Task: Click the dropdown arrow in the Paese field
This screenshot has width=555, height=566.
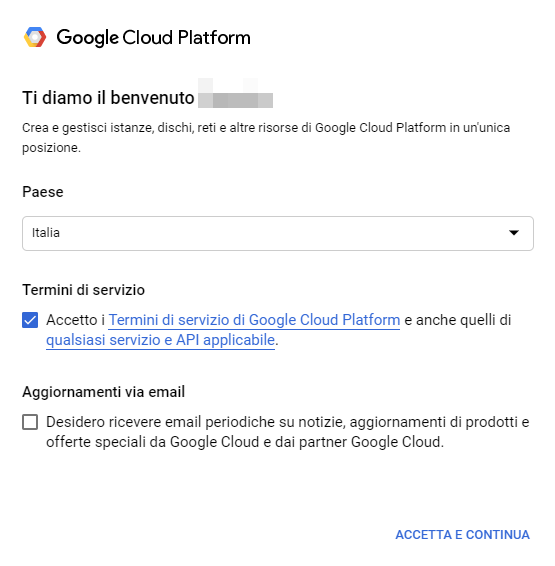Action: click(x=514, y=233)
